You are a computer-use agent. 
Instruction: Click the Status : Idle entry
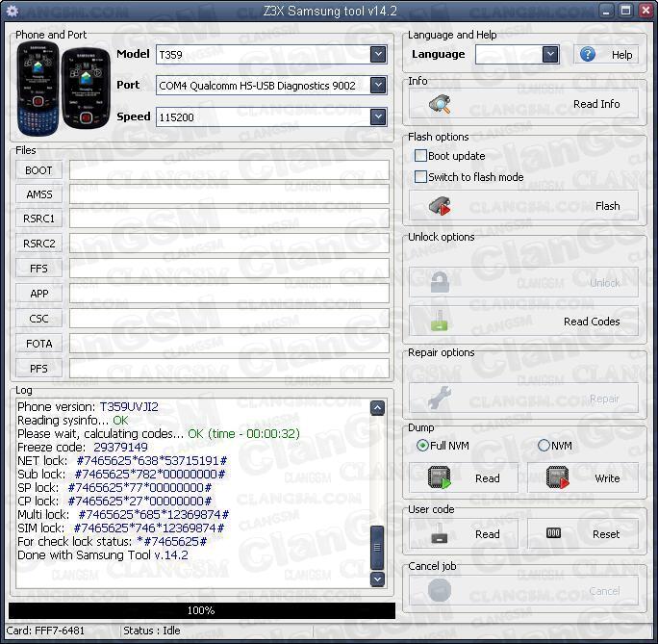[151, 631]
